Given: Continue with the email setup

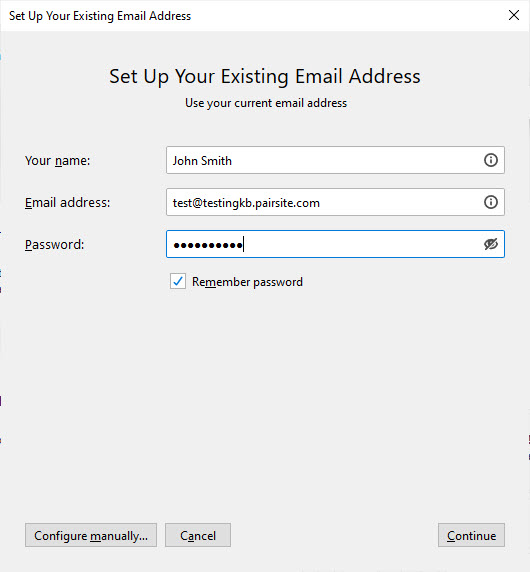Looking at the screenshot, I should coord(471,535).
